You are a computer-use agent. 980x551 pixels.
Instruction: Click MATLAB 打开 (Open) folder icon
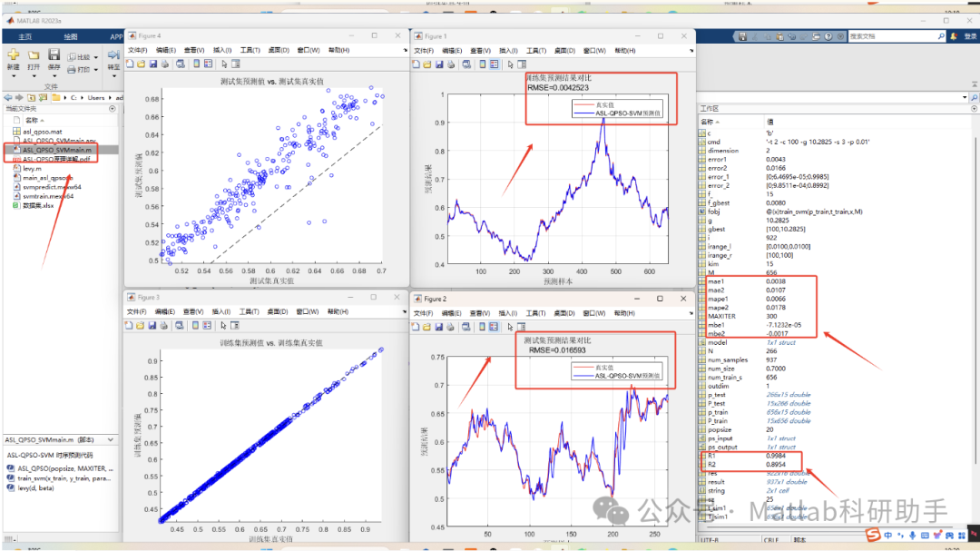tap(34, 55)
